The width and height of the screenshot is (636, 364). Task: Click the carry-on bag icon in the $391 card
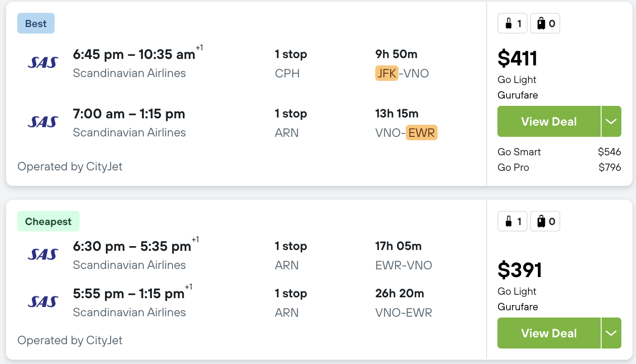tap(509, 221)
